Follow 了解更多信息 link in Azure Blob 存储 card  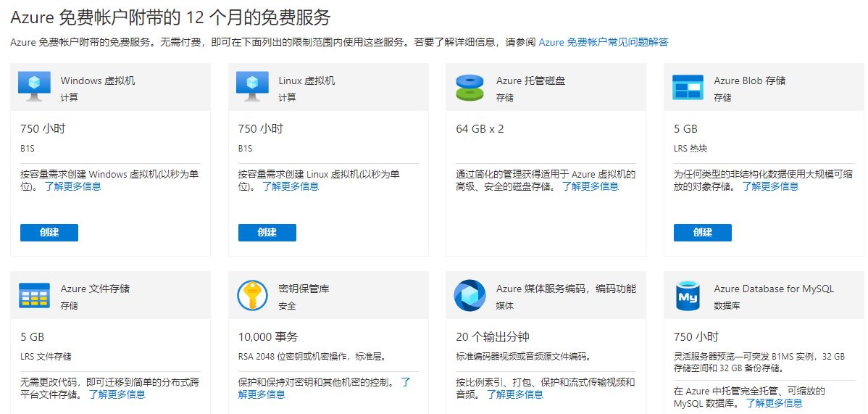tap(770, 186)
